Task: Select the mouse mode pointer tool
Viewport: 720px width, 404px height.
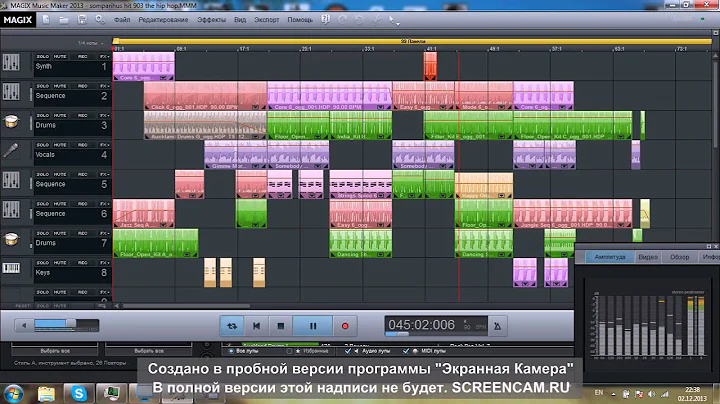Action: click(393, 20)
